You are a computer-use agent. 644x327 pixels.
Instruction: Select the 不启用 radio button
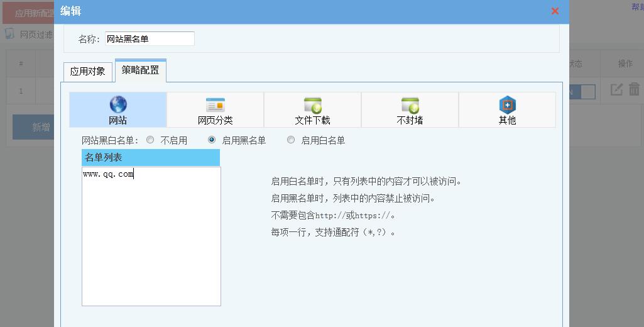(150, 140)
